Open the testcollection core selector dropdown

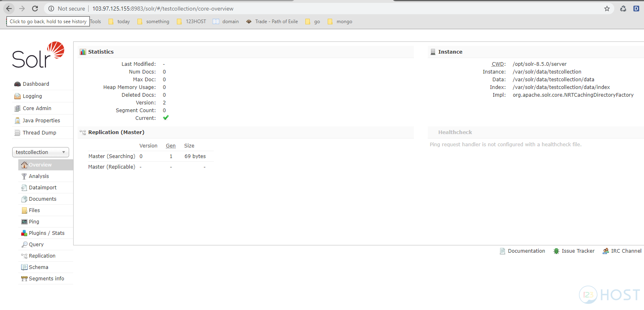pos(41,152)
